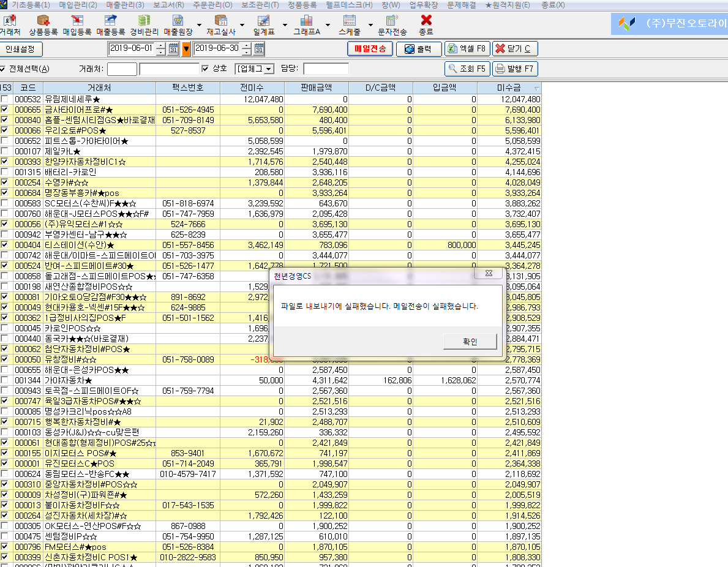
Task: Run the 조회 F5 search button
Action: (467, 69)
